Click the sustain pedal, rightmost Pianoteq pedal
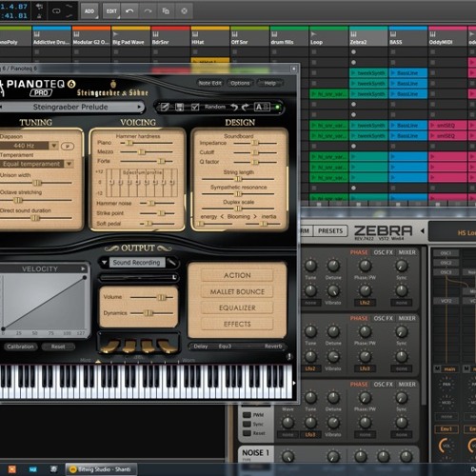 (x=168, y=347)
